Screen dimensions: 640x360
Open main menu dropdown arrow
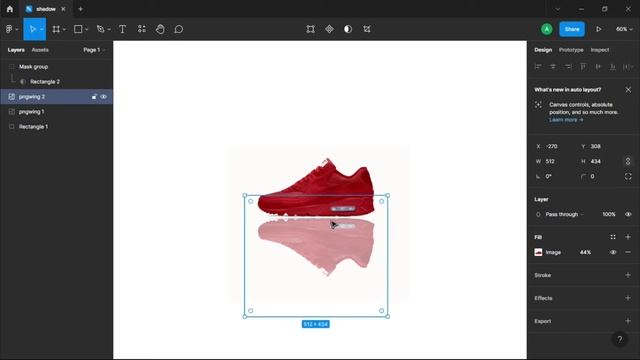17,29
